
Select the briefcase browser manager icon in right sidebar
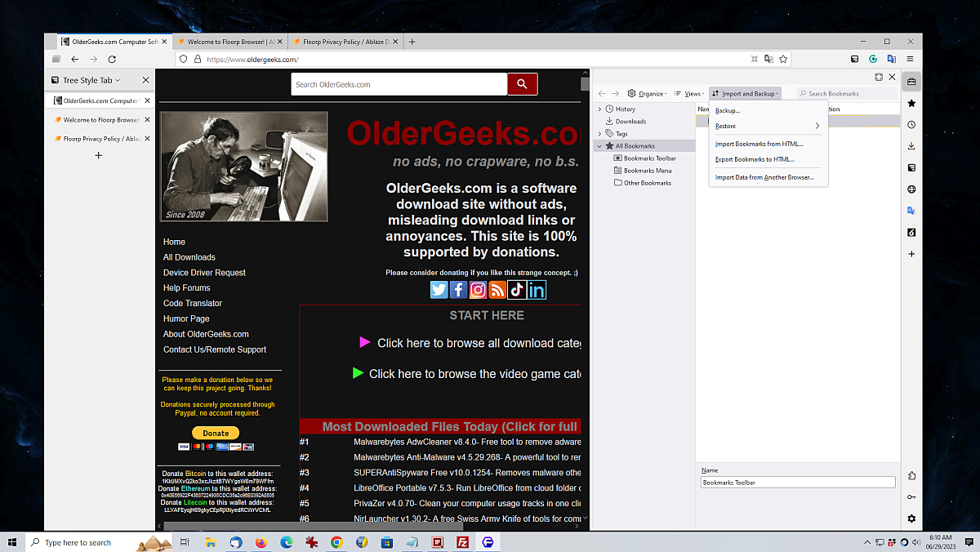(x=911, y=82)
